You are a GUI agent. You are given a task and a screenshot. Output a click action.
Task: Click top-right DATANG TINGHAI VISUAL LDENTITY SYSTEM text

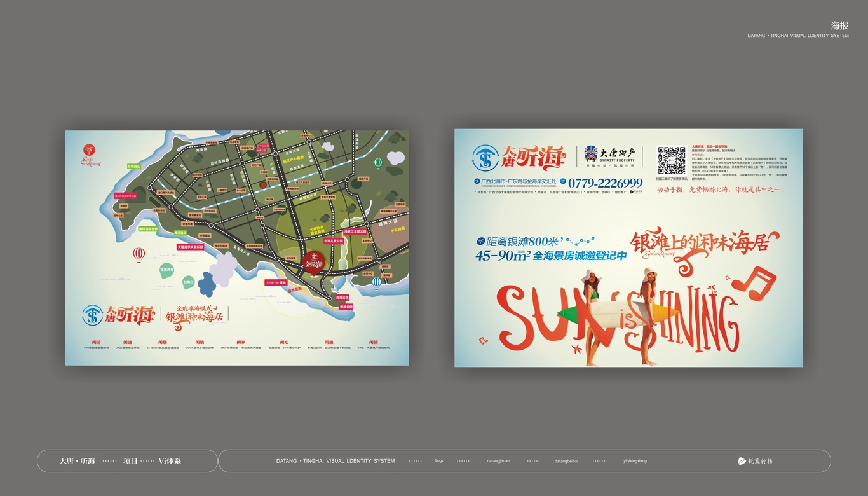(x=798, y=36)
